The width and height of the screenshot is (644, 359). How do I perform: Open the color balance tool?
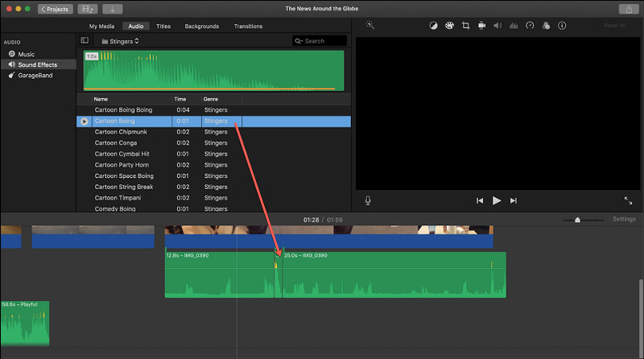pyautogui.click(x=433, y=26)
